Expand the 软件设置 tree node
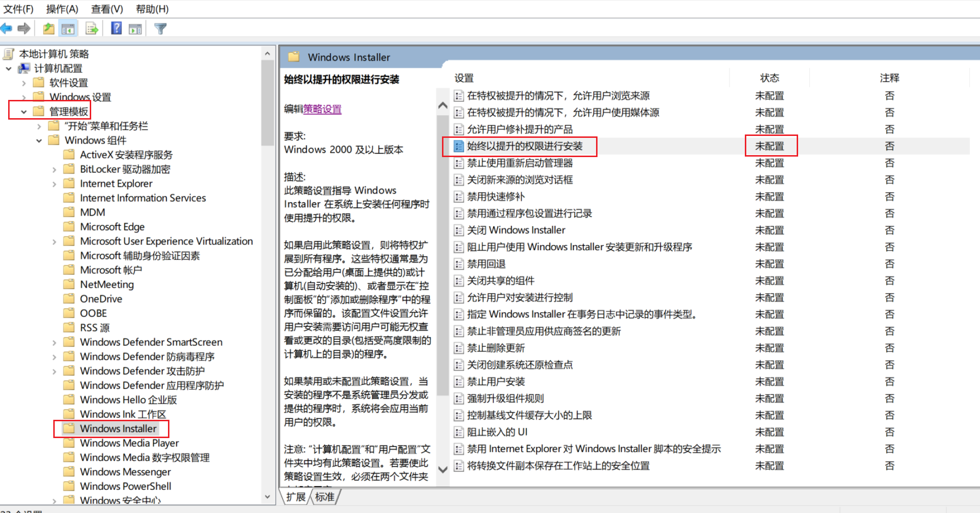Image resolution: width=980 pixels, height=513 pixels. [24, 83]
